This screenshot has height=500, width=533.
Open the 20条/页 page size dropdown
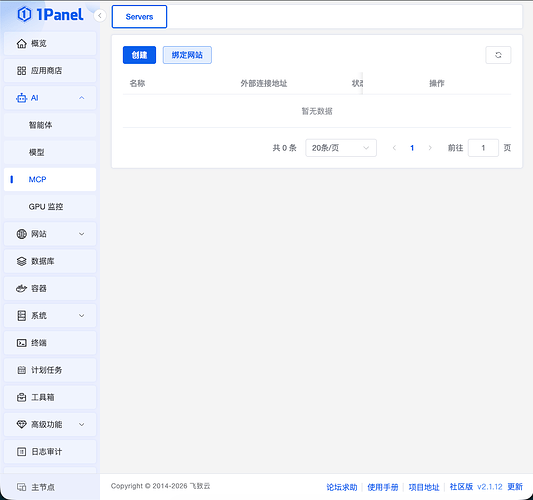341,148
